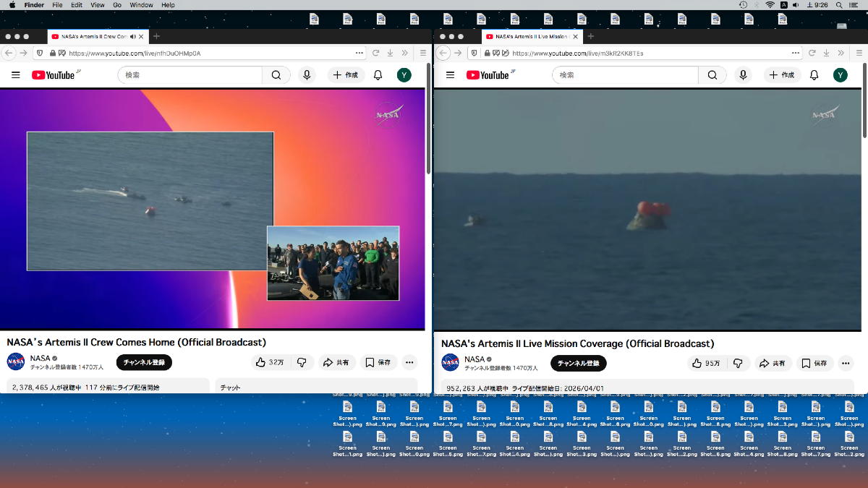Open tracking protection shield in left window
The height and width of the screenshot is (488, 868).
point(40,53)
